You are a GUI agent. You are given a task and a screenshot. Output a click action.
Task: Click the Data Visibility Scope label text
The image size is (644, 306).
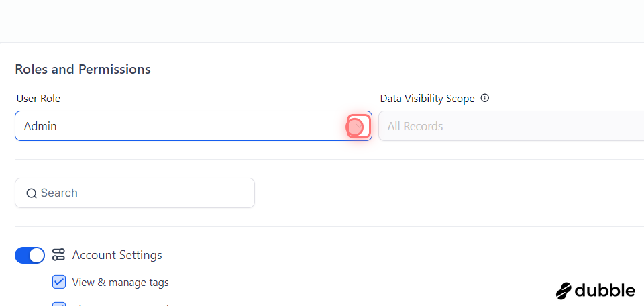tap(427, 98)
